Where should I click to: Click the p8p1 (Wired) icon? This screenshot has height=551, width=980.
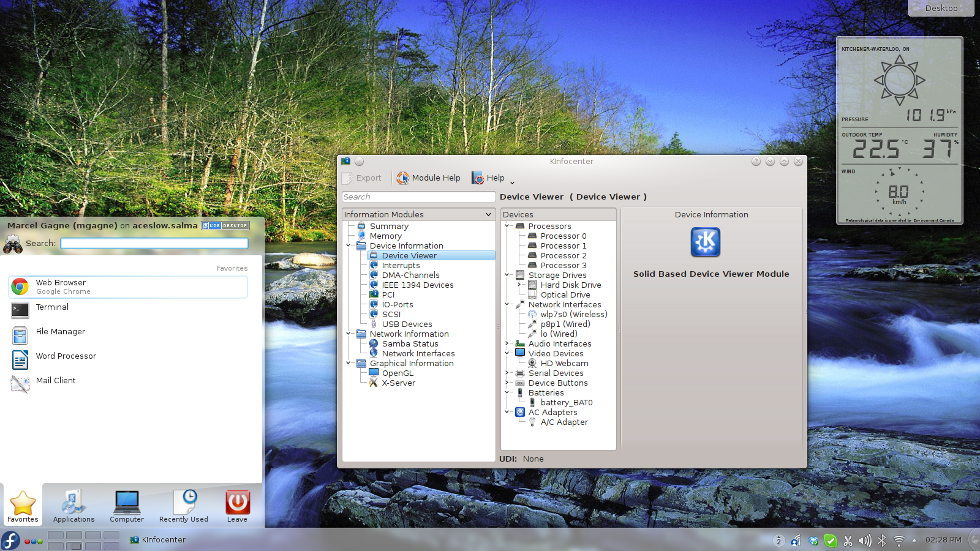[x=532, y=324]
